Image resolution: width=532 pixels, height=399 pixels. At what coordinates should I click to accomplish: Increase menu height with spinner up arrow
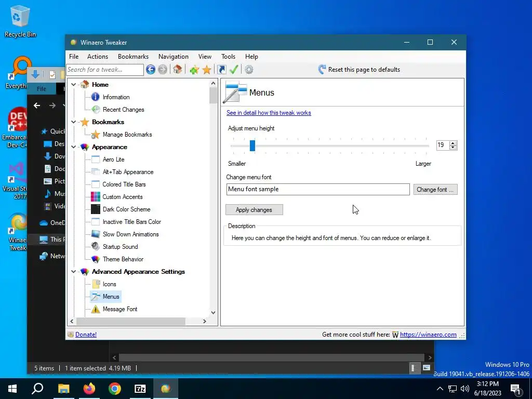point(453,143)
